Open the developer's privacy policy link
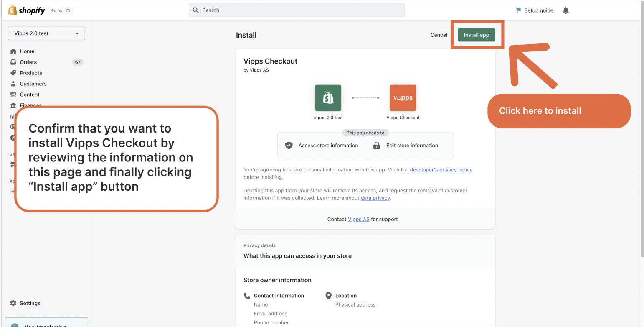Screen dimensions: 644x327 pos(441,170)
